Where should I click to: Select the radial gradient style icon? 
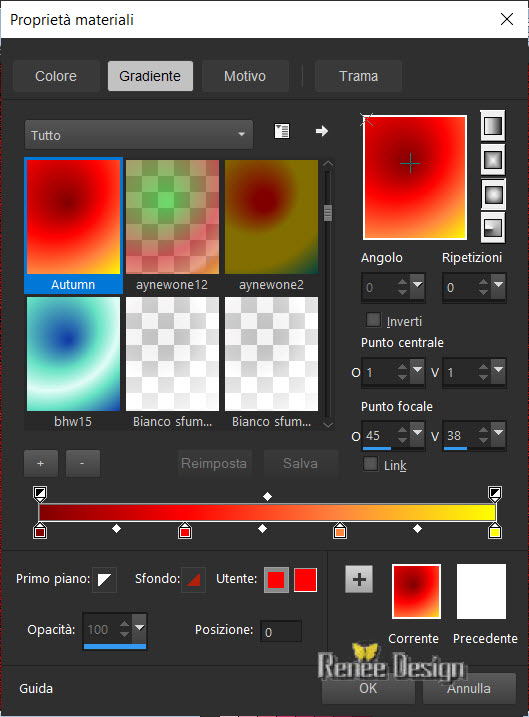(x=493, y=228)
